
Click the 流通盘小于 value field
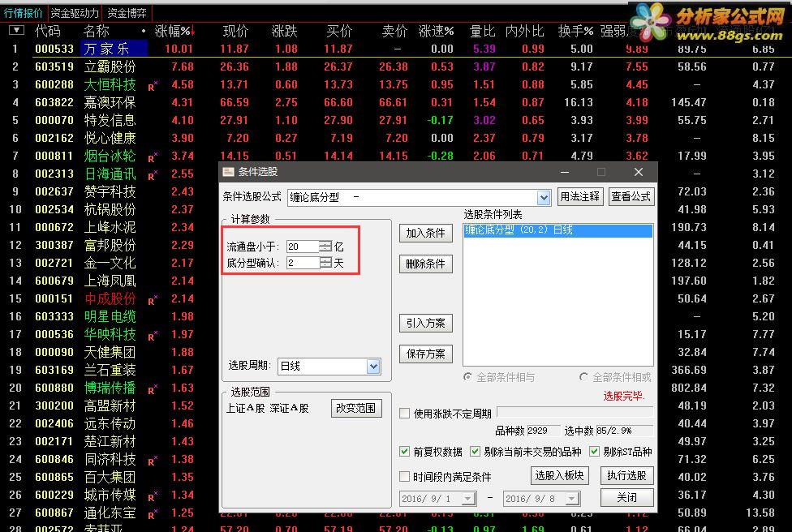tap(303, 247)
